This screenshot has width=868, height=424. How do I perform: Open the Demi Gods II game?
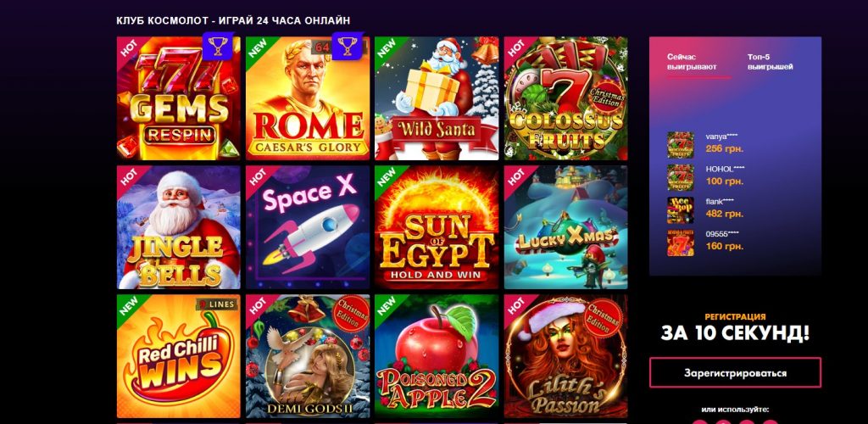[307, 356]
